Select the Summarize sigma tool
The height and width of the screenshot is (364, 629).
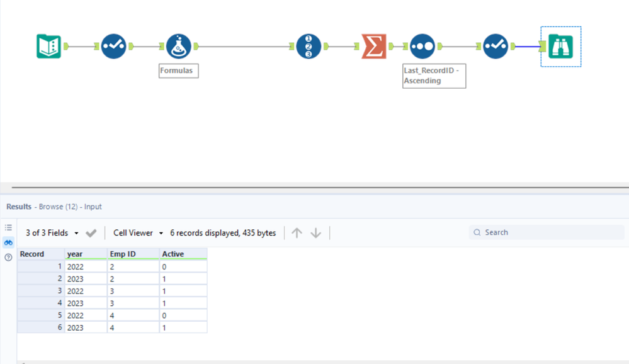[x=374, y=46]
